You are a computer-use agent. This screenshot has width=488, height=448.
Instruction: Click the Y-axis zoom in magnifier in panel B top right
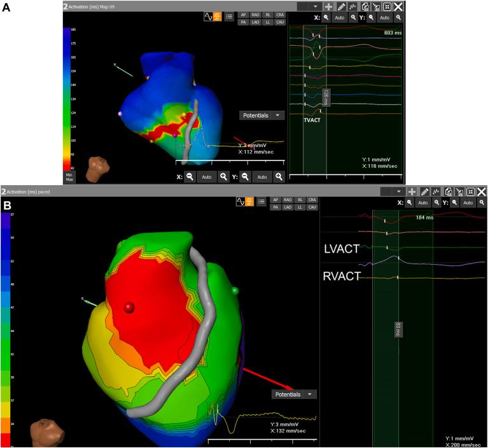(x=482, y=202)
